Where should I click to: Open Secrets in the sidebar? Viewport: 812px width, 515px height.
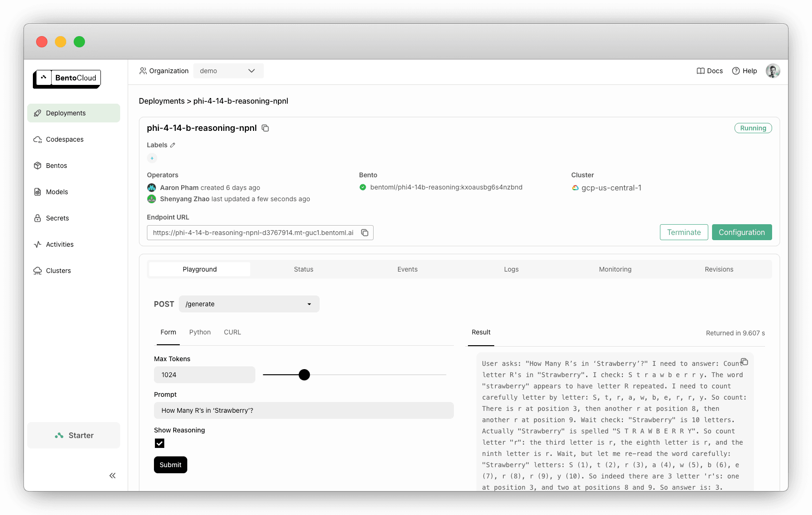coord(74,218)
